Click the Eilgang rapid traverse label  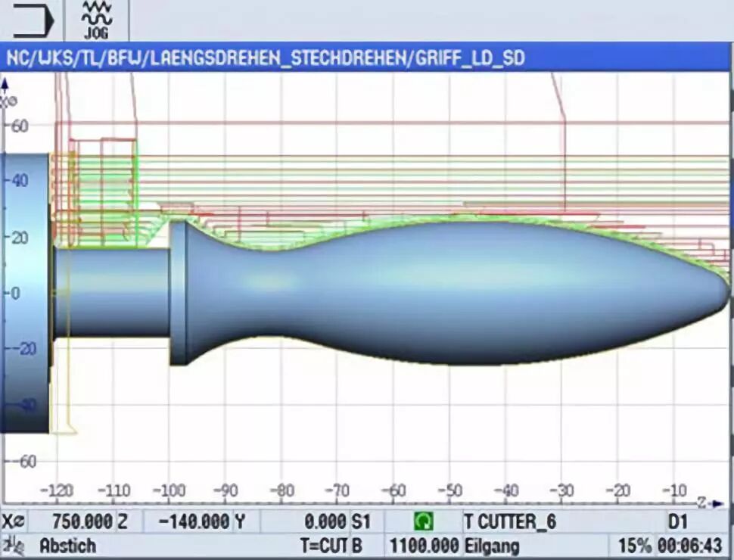pyautogui.click(x=491, y=545)
